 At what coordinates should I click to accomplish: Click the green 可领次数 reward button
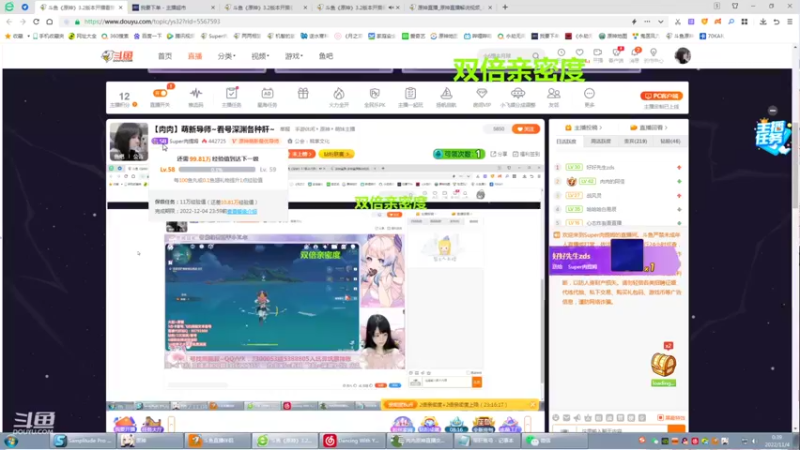(x=458, y=154)
